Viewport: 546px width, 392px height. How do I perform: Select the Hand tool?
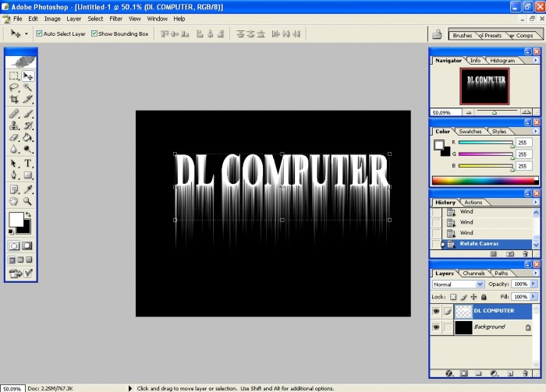coord(14,201)
